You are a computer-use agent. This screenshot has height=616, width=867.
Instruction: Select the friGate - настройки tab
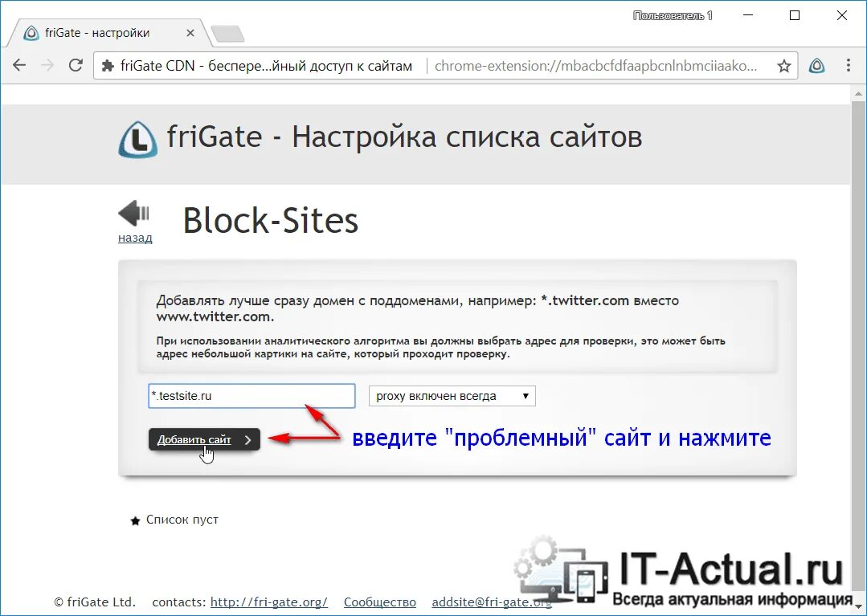click(108, 33)
